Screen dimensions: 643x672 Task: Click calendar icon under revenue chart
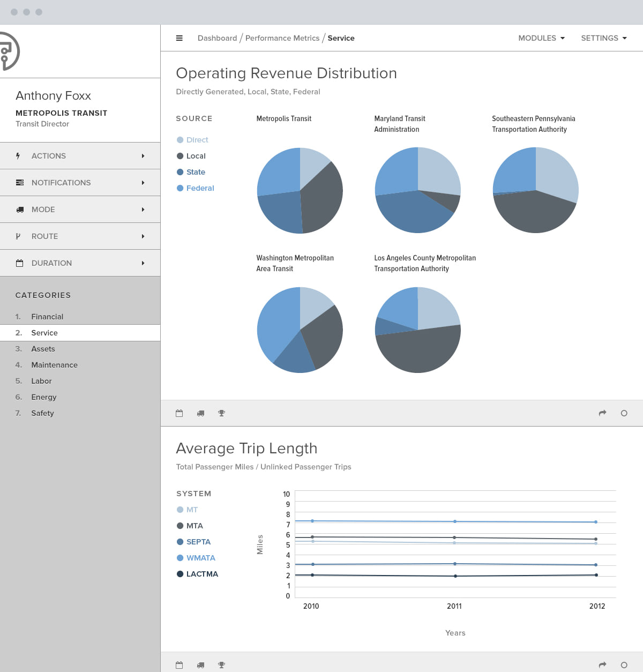click(x=180, y=413)
